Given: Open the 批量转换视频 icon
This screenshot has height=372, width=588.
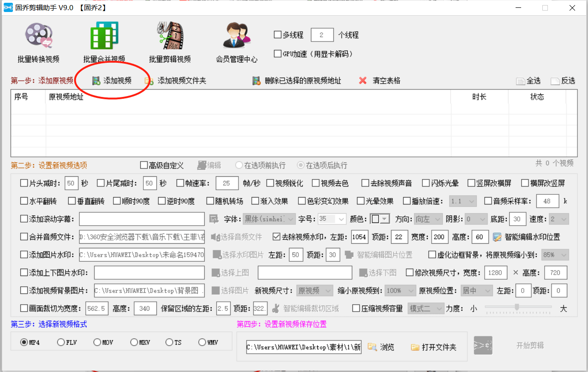Looking at the screenshot, I should click(39, 36).
